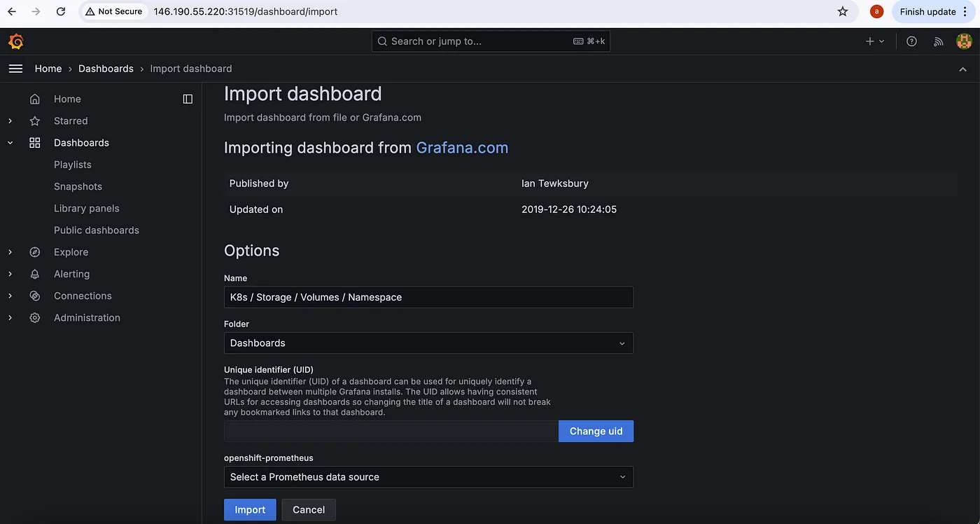Screen dimensions: 980x524
Task: Bookmark this page with star icon
Action: (843, 11)
